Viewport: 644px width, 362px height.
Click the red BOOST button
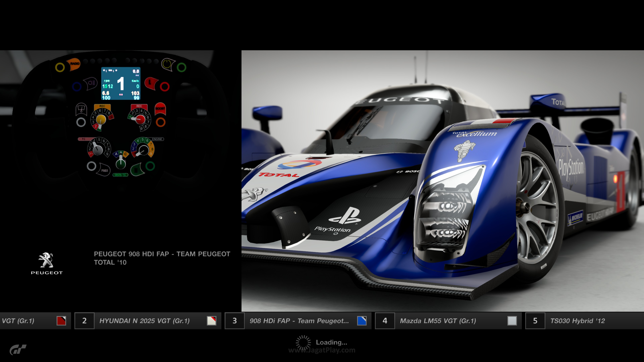160,109
